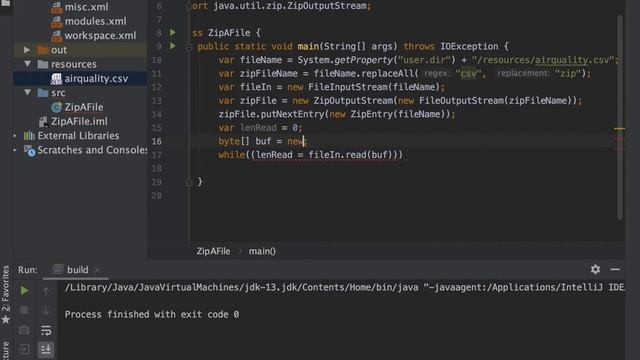This screenshot has height=360, width=640.
Task: Click the editor vertical scrollbar
Action: tap(620, 118)
